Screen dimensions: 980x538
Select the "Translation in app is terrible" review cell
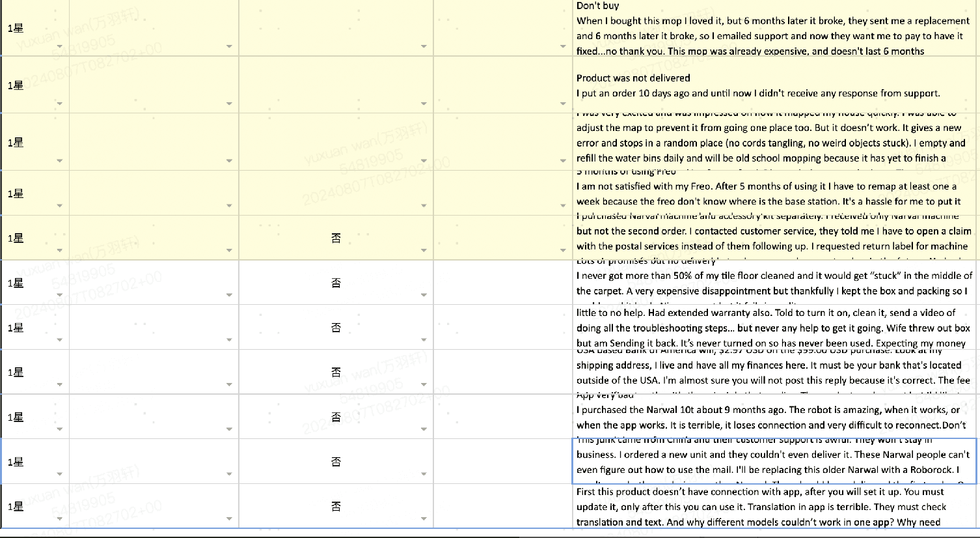point(776,506)
